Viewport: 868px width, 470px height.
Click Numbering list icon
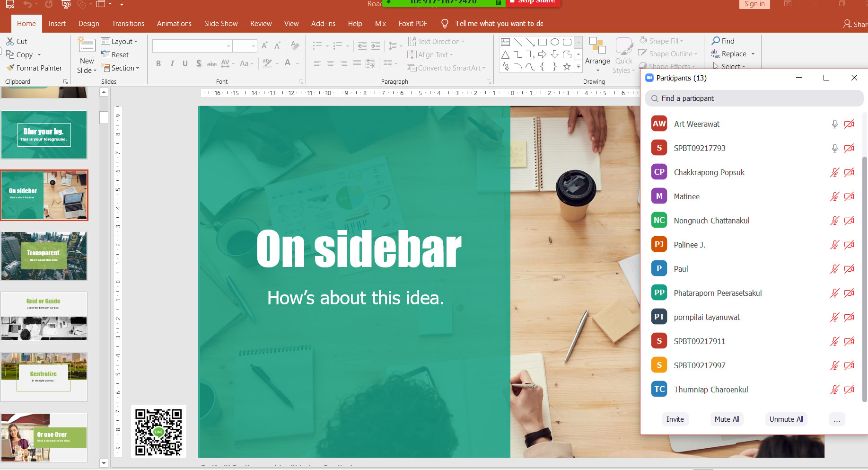(x=337, y=46)
